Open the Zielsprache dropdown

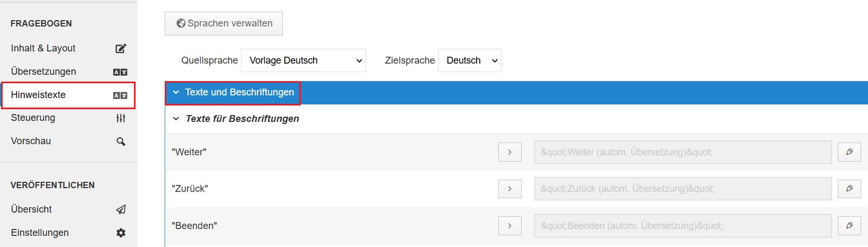(470, 60)
